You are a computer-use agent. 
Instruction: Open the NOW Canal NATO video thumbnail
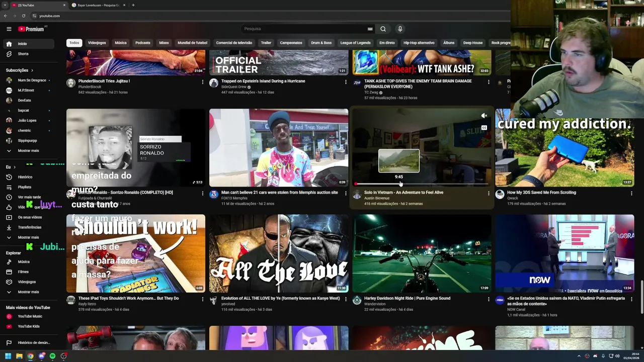(565, 253)
